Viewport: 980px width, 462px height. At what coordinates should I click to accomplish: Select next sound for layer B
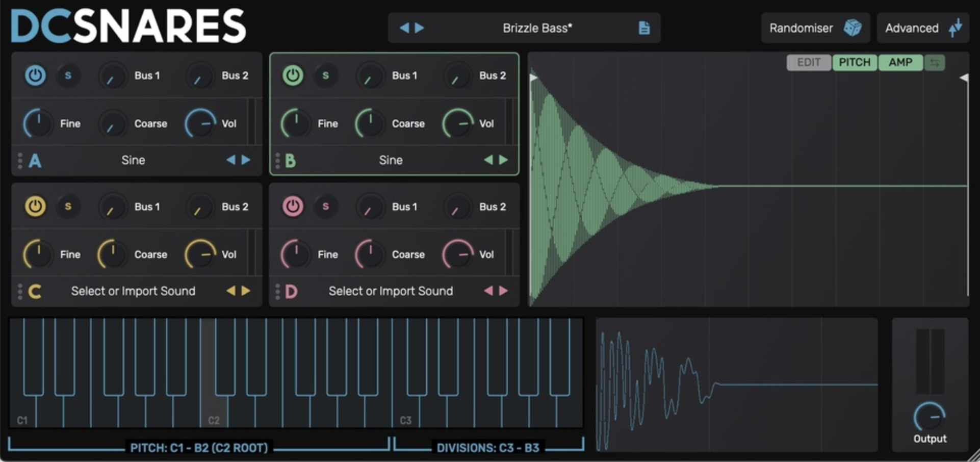pos(504,160)
